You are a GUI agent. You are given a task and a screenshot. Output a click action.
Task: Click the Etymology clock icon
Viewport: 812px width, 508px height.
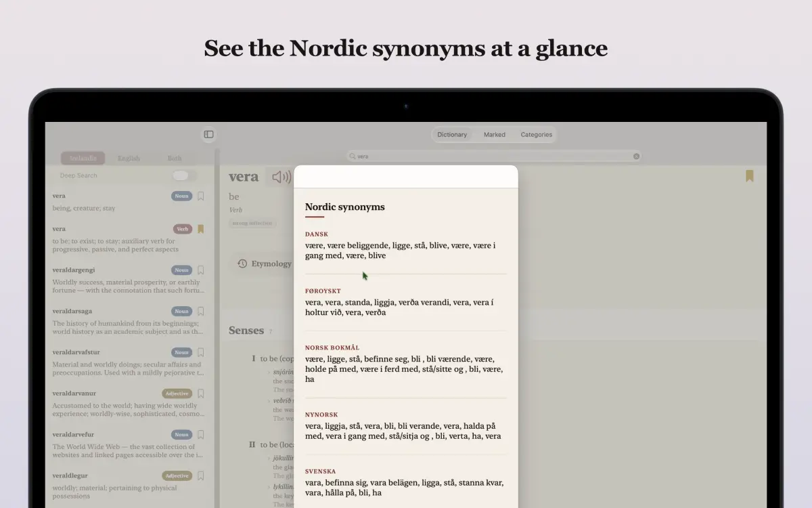pyautogui.click(x=242, y=263)
